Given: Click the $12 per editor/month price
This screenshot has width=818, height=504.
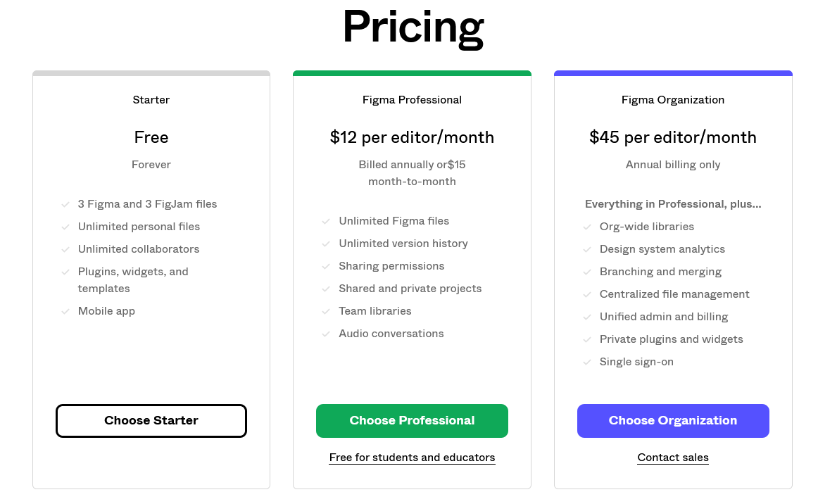Looking at the screenshot, I should (x=412, y=137).
